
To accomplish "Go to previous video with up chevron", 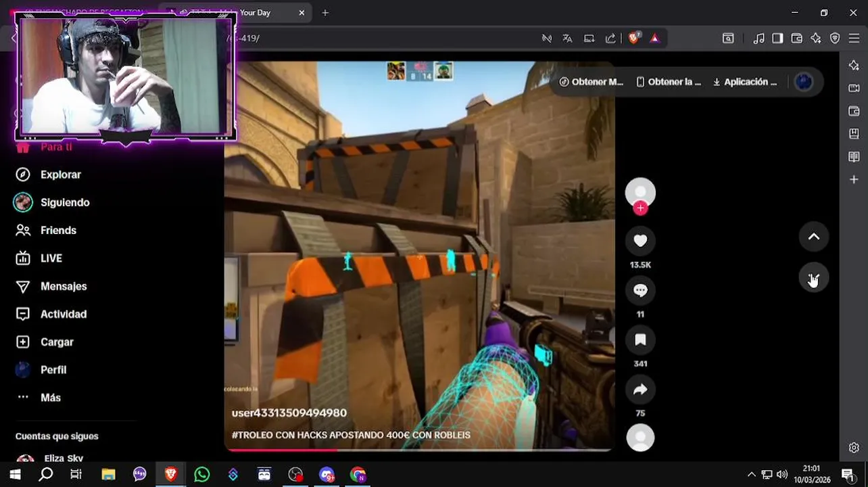I will [814, 237].
